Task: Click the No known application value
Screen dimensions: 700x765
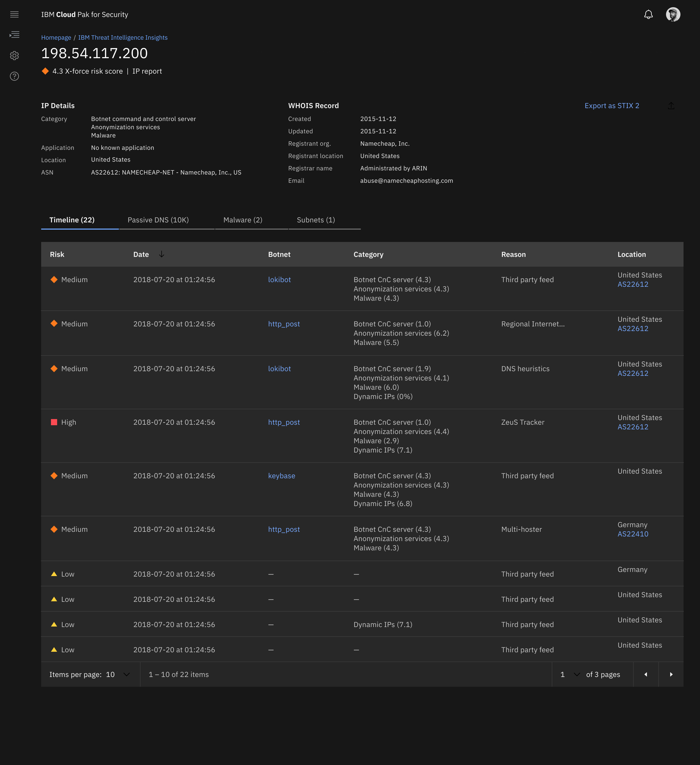Action: [122, 147]
